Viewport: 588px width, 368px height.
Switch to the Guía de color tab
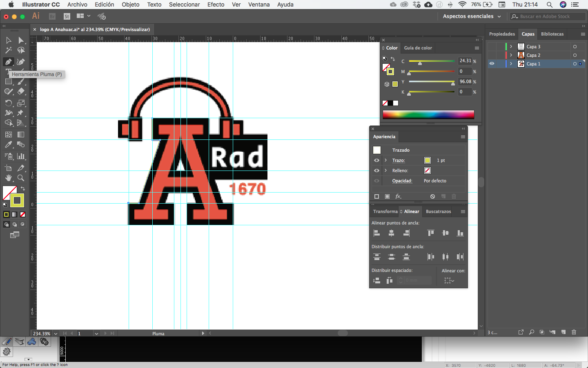418,48
